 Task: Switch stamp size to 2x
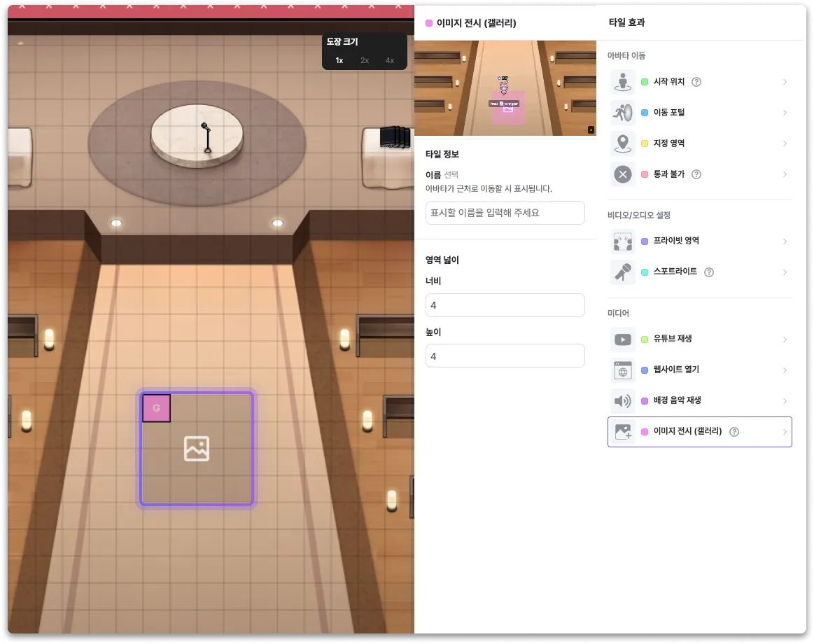coord(365,60)
